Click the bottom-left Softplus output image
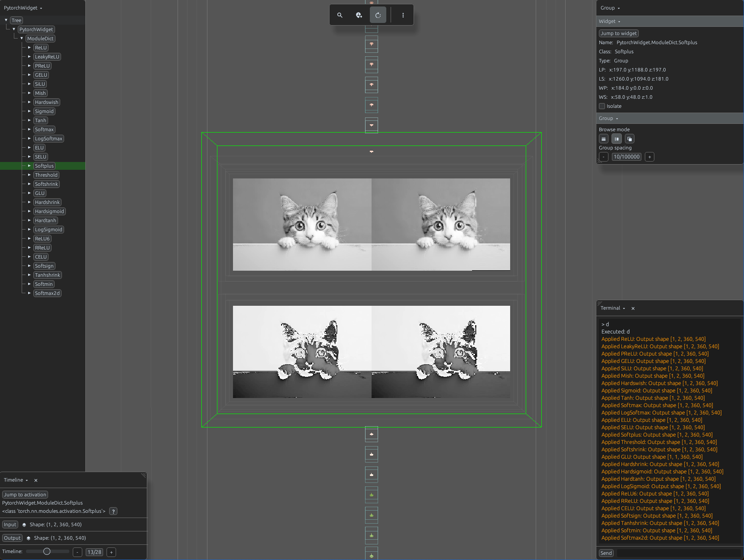744x560 pixels. click(302, 352)
